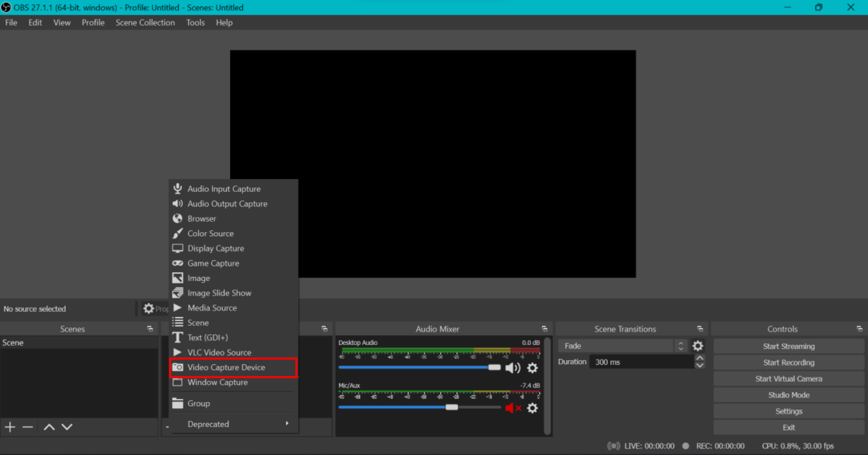Viewport: 868px width, 455px height.
Task: Select Video Capture Device source
Action: [x=234, y=367]
